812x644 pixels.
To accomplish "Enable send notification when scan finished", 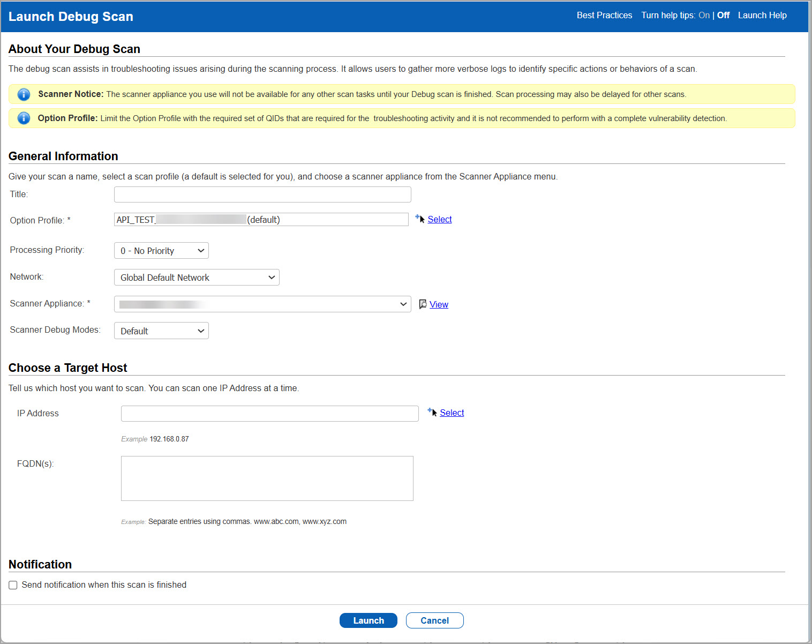I will [13, 585].
